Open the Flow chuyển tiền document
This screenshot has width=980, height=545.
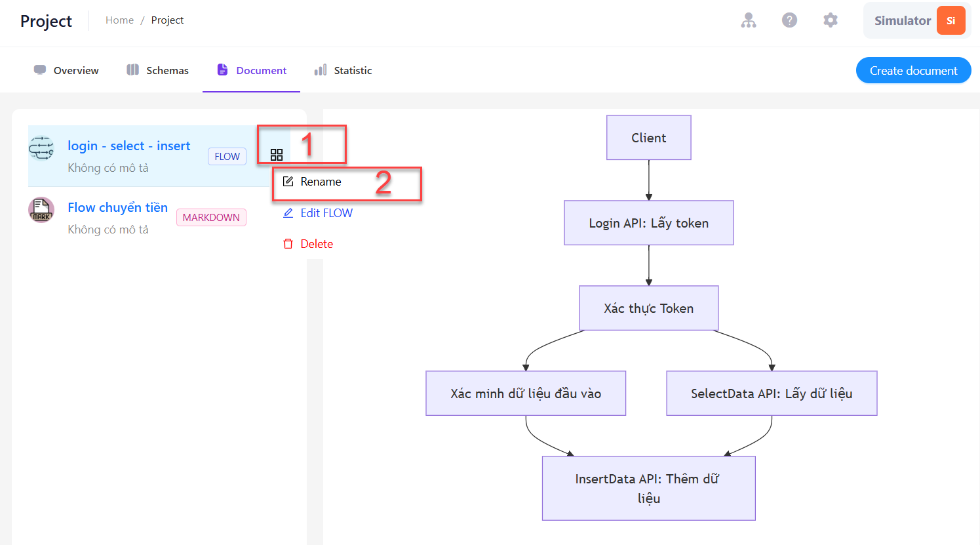[118, 207]
